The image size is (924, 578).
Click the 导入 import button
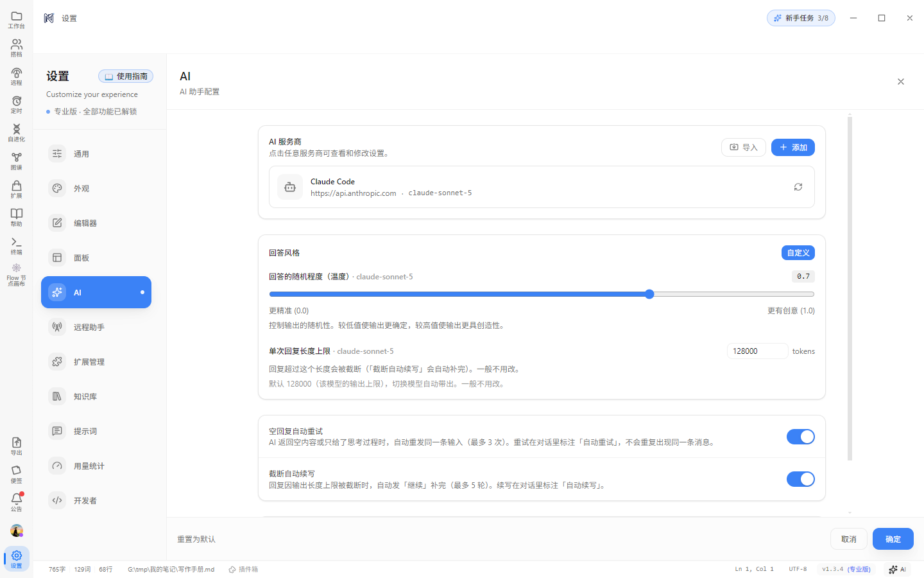click(x=744, y=147)
